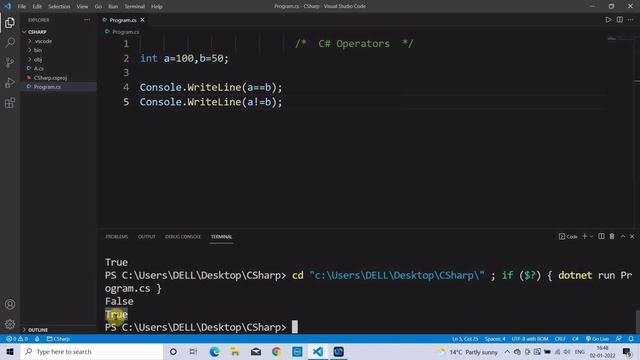Collapse the CSHARP folder section
640x360 pixels.
pyautogui.click(x=59, y=32)
